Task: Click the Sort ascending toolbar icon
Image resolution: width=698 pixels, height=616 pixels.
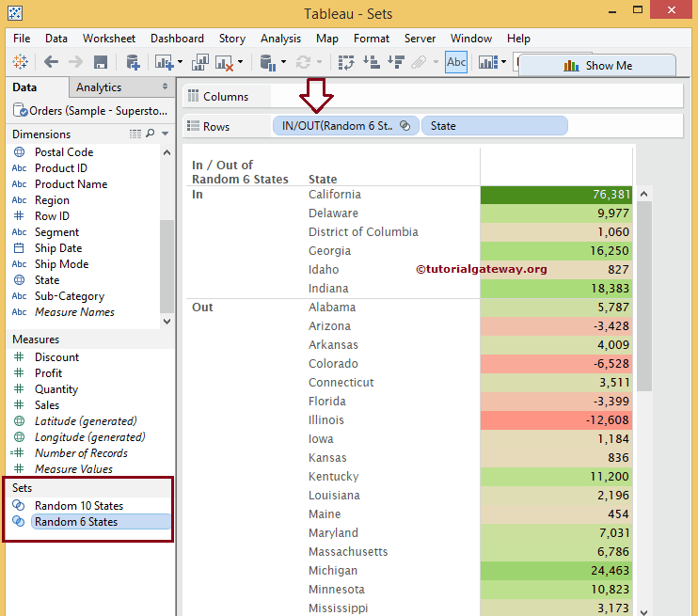Action: (372, 63)
